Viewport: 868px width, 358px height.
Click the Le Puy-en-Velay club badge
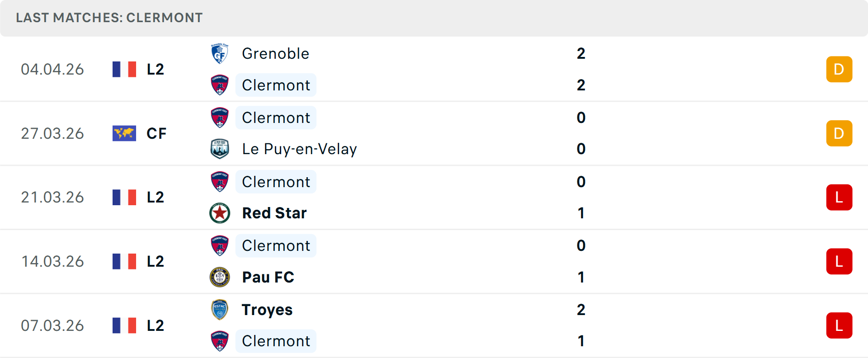click(x=220, y=149)
